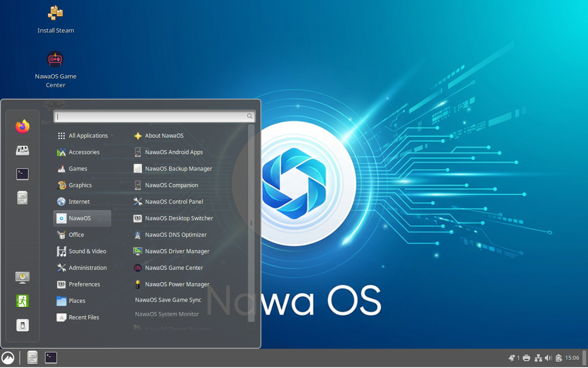588x368 pixels.
Task: Open the terminal from the side panel
Action: 22,174
